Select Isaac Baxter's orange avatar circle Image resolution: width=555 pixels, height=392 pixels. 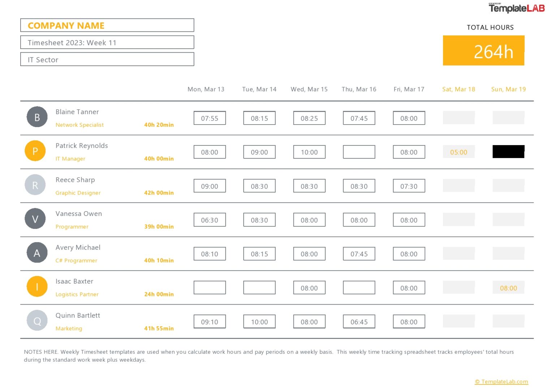[x=37, y=286]
